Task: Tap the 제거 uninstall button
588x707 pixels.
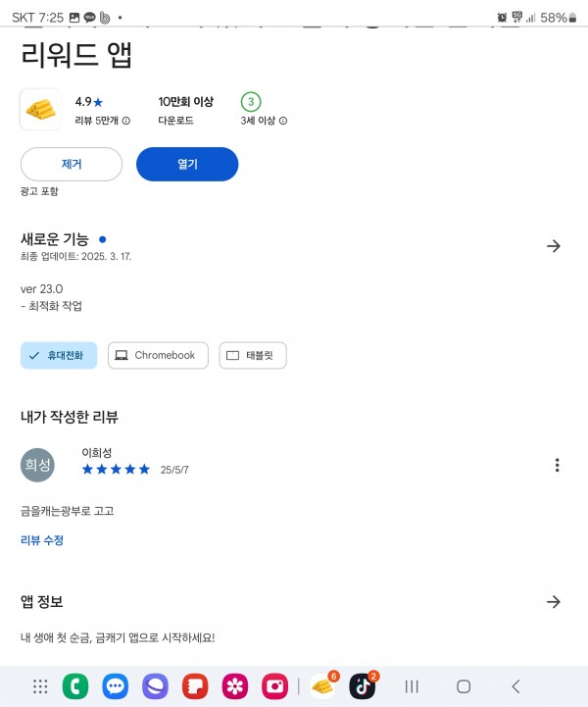Action: tap(72, 164)
